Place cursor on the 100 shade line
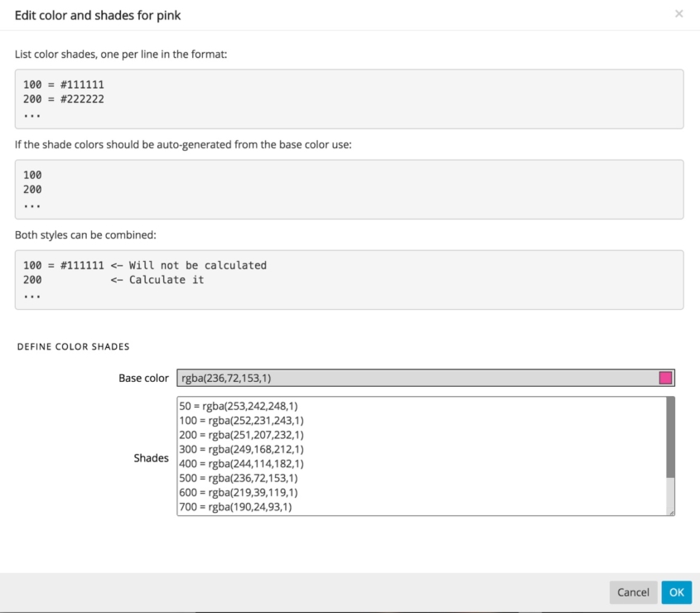 pyautogui.click(x=242, y=420)
